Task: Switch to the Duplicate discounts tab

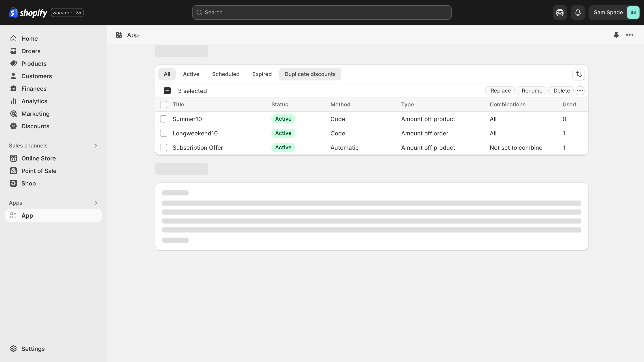Action: (x=310, y=74)
